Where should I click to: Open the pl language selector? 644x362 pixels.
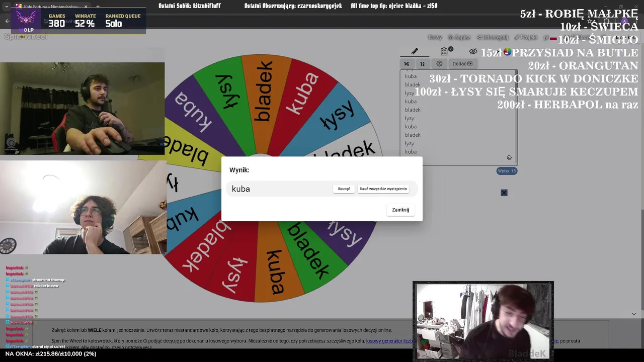click(549, 37)
